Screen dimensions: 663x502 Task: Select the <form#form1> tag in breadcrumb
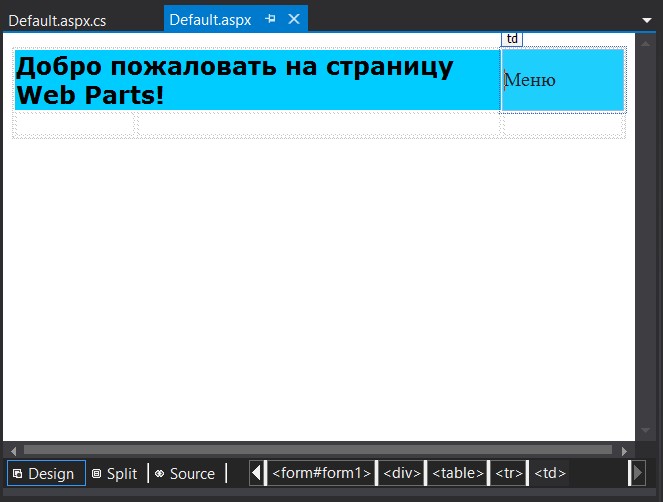pos(321,473)
